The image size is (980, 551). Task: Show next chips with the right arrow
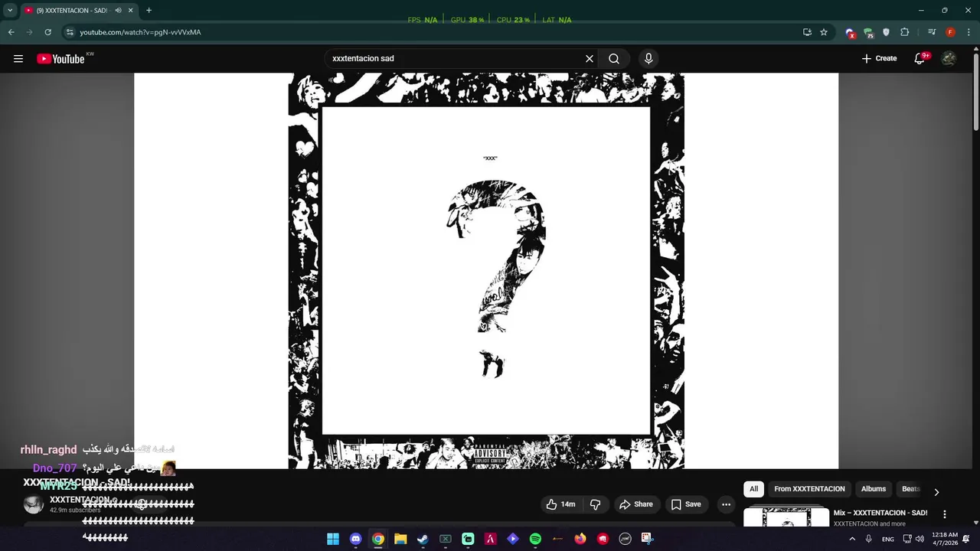(x=936, y=492)
